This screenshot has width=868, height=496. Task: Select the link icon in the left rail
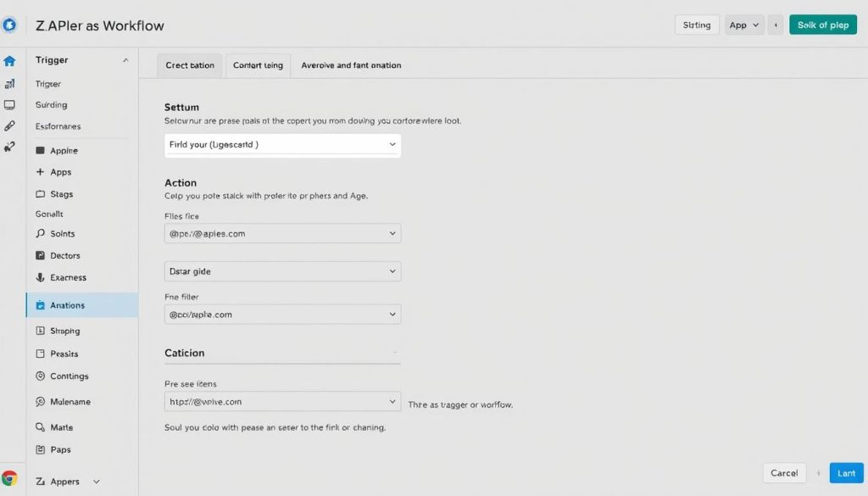(10, 124)
